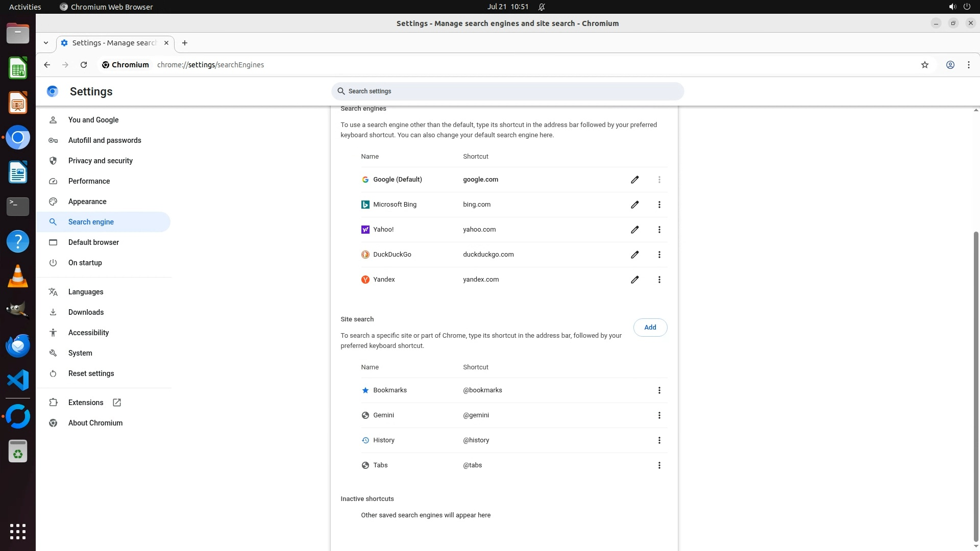980x551 pixels.
Task: Open the profile avatar menu
Action: [x=950, y=65]
